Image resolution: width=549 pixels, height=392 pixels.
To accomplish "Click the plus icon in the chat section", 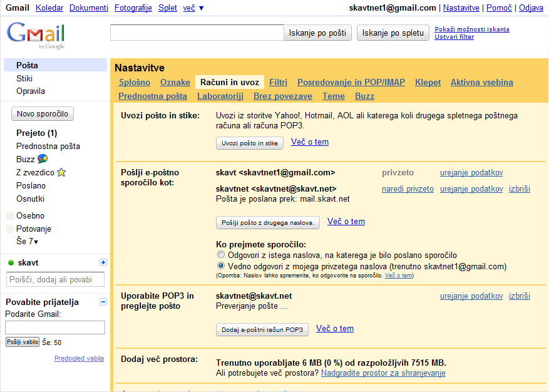I will (x=103, y=262).
